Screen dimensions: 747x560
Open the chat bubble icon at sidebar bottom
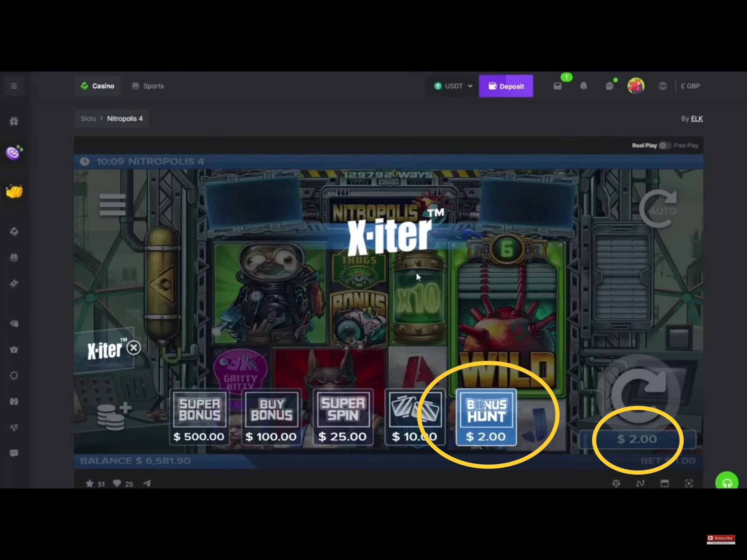(x=14, y=453)
